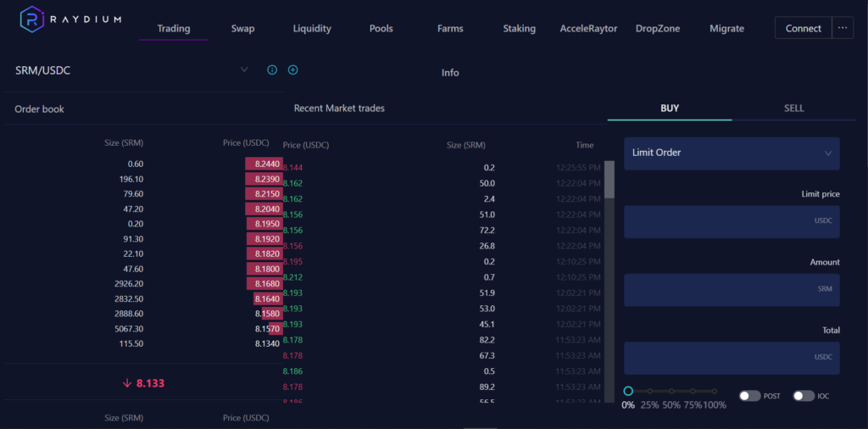Image resolution: width=868 pixels, height=429 pixels.
Task: Expand the SRM/USDC pair dropdown
Action: tap(244, 70)
